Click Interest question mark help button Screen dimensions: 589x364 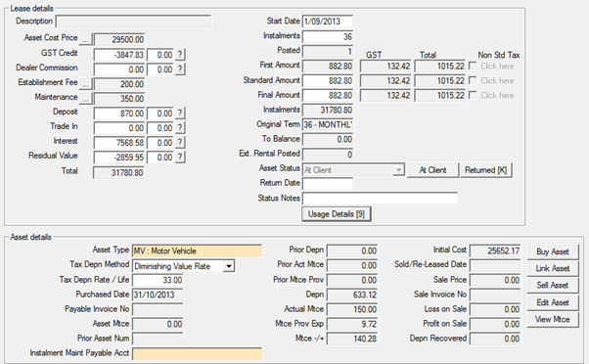(180, 143)
